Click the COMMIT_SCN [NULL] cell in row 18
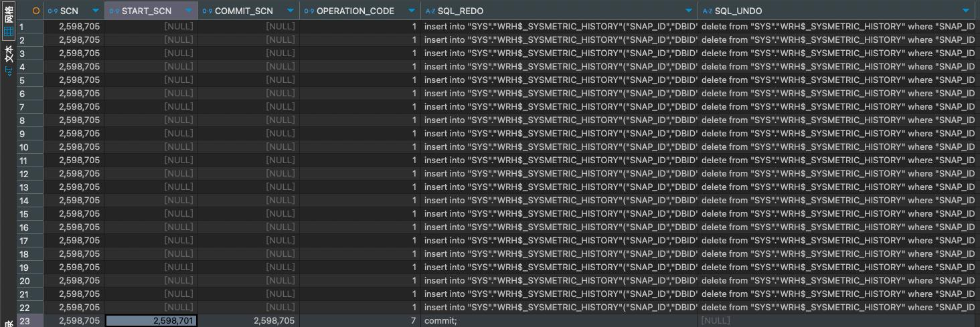Viewport: 980px width, 327px height. [x=248, y=254]
